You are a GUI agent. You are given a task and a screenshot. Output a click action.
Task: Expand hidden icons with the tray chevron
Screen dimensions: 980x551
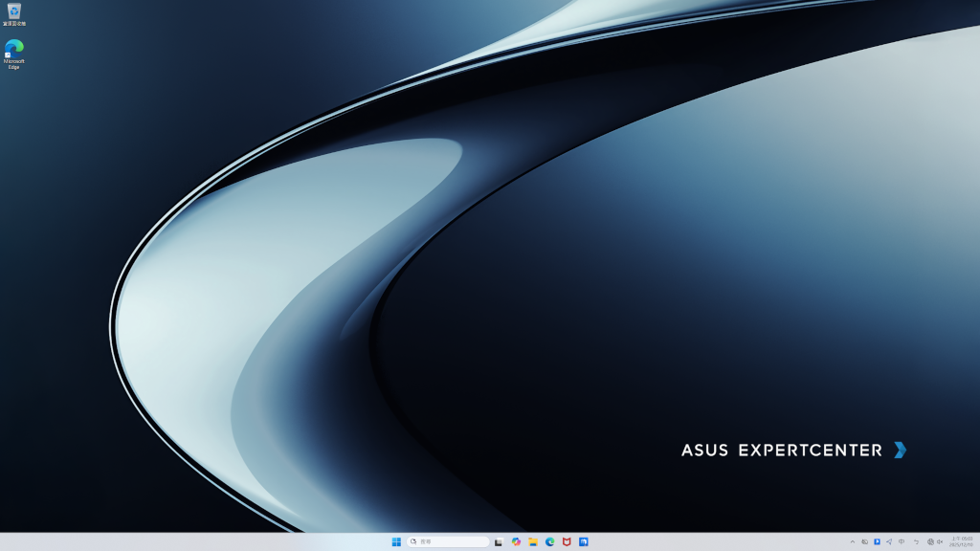pos(854,541)
